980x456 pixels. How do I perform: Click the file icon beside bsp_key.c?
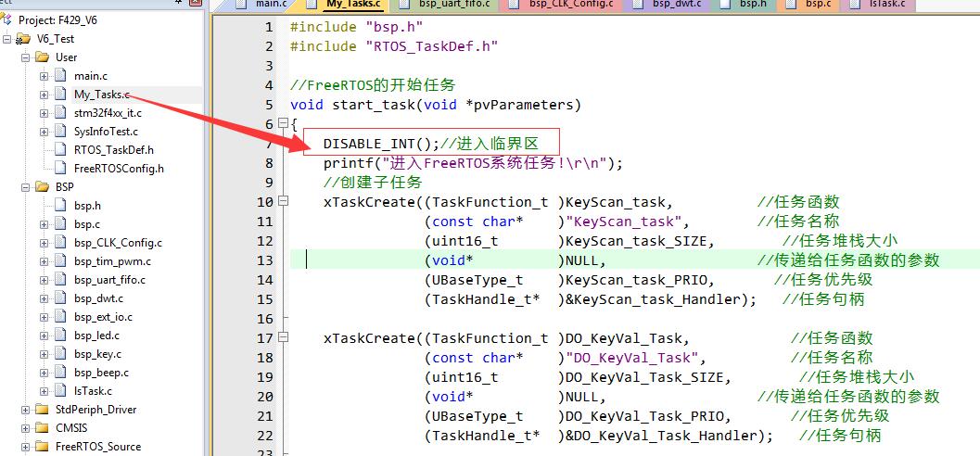pyautogui.click(x=60, y=354)
